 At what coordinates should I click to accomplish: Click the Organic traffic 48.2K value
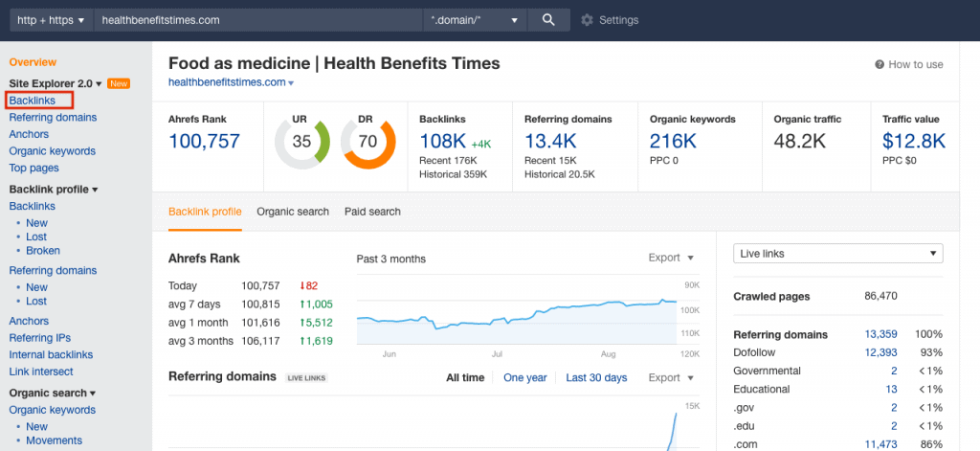pos(800,141)
